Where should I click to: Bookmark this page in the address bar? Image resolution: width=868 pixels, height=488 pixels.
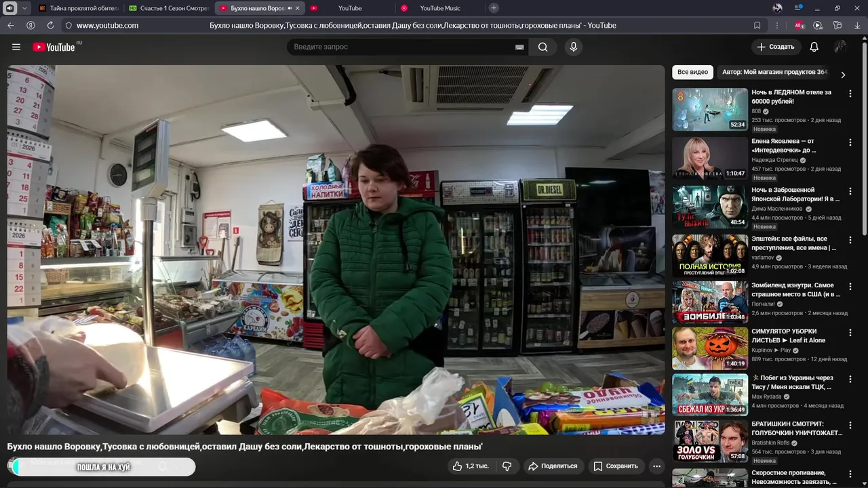pyautogui.click(x=757, y=25)
